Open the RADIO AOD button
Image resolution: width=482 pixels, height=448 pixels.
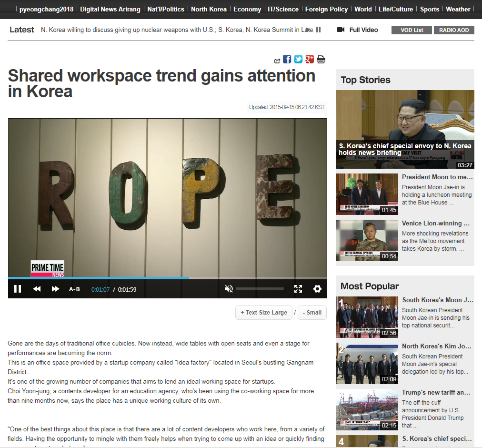(x=454, y=30)
